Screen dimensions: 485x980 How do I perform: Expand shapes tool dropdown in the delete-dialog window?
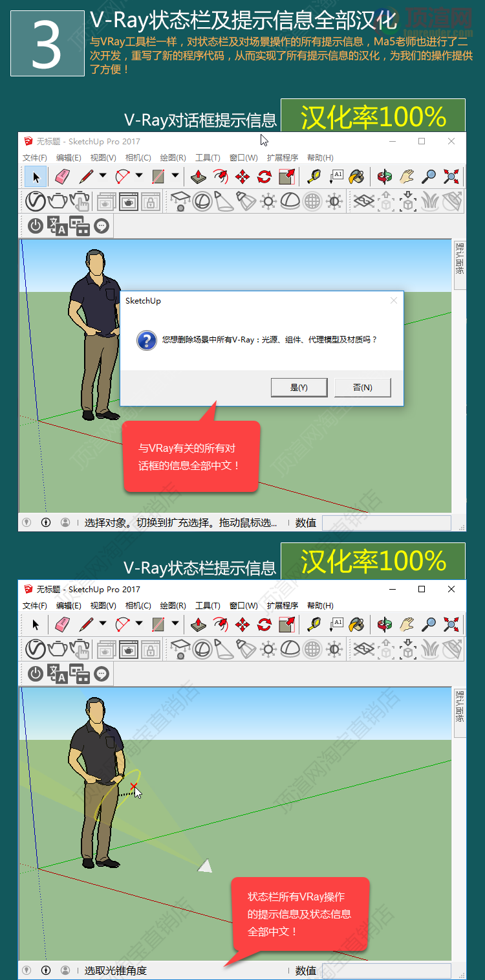pyautogui.click(x=175, y=175)
